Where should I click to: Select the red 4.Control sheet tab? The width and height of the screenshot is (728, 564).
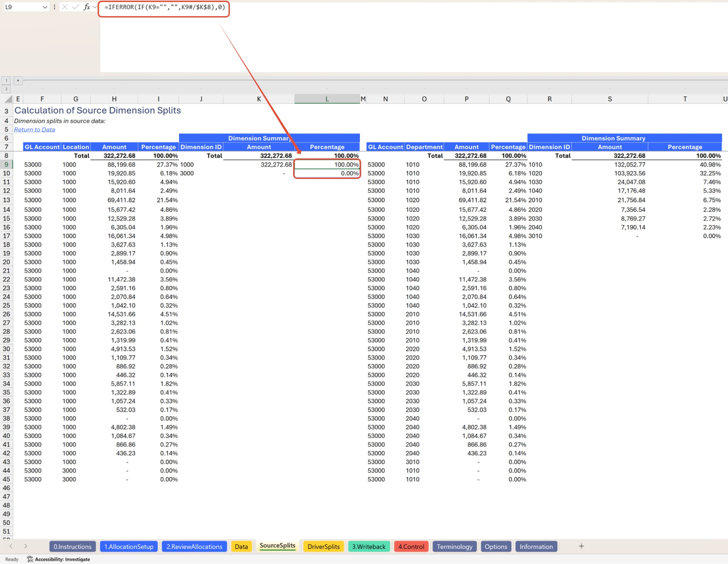click(x=411, y=547)
